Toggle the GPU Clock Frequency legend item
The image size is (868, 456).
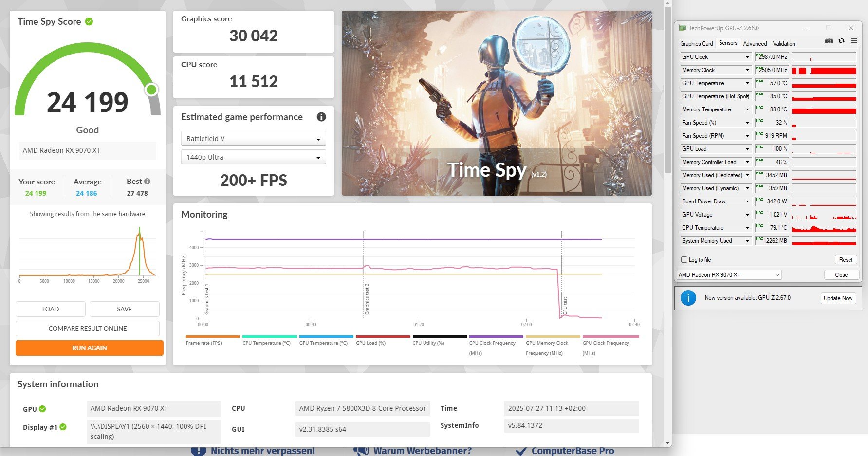coord(610,345)
